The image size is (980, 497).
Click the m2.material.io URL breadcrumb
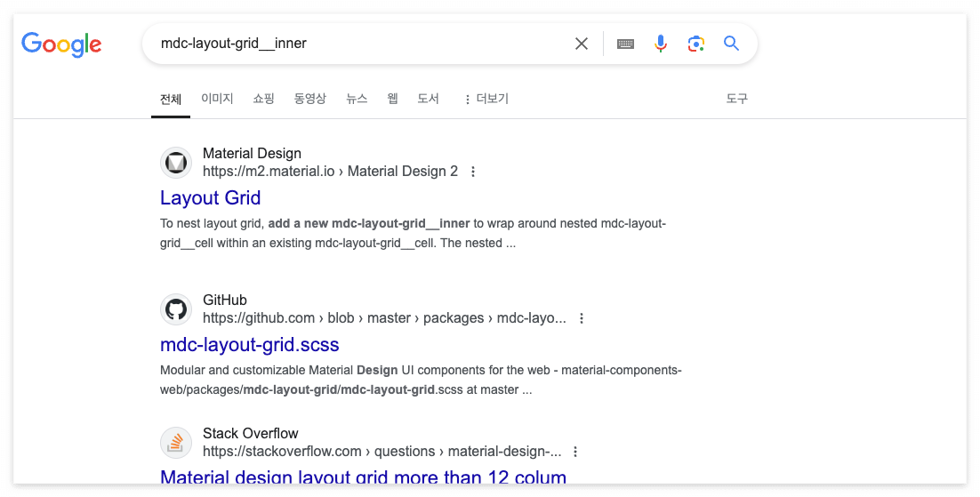(x=330, y=172)
